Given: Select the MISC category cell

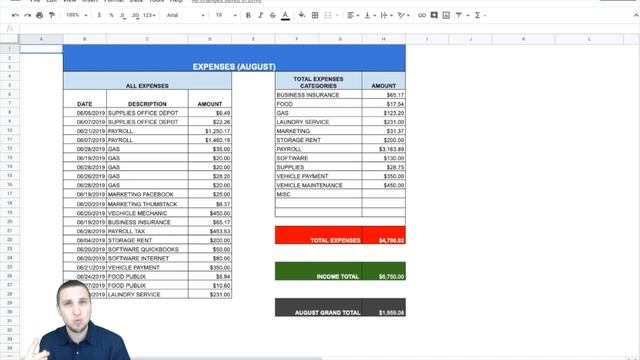Looking at the screenshot, I should (318, 194).
